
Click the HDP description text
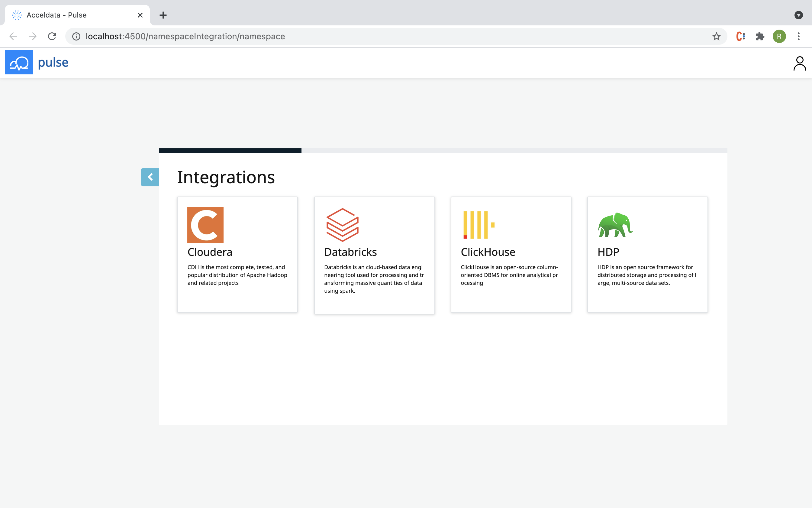pos(646,275)
